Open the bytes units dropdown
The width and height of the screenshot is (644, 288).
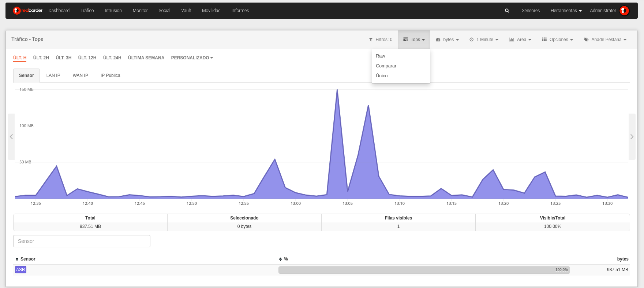coord(447,40)
